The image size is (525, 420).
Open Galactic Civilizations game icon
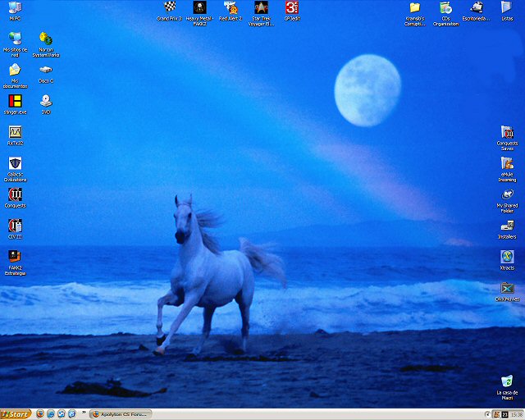point(15,163)
